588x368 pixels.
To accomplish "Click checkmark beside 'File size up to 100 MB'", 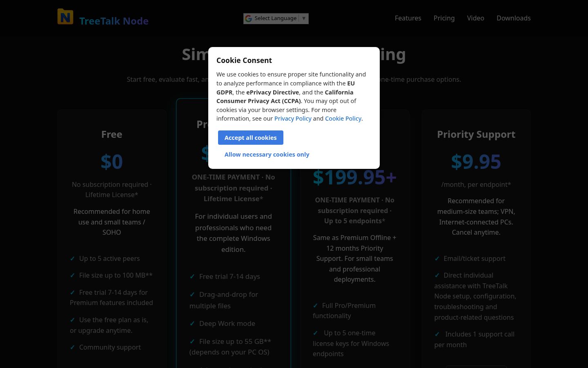I will [72, 276].
